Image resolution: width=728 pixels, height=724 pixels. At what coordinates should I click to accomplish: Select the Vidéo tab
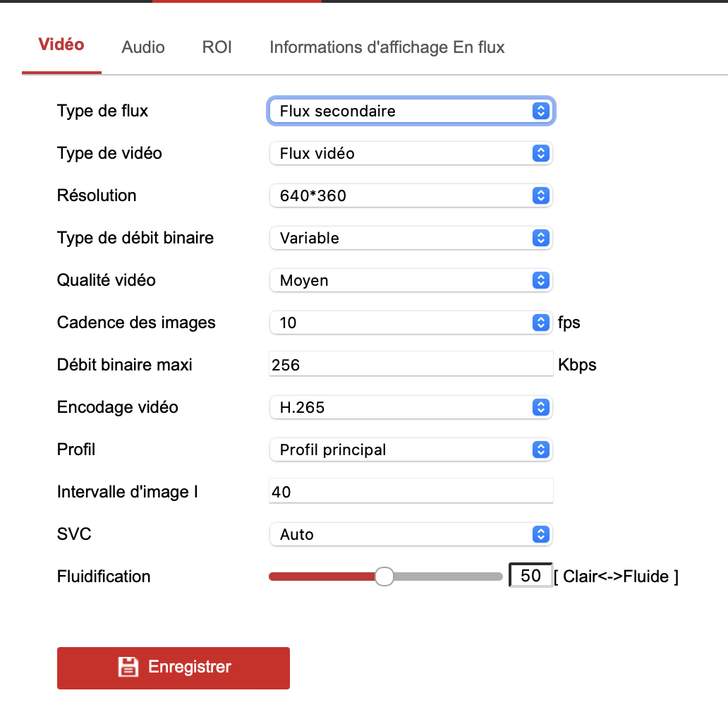pos(61,45)
